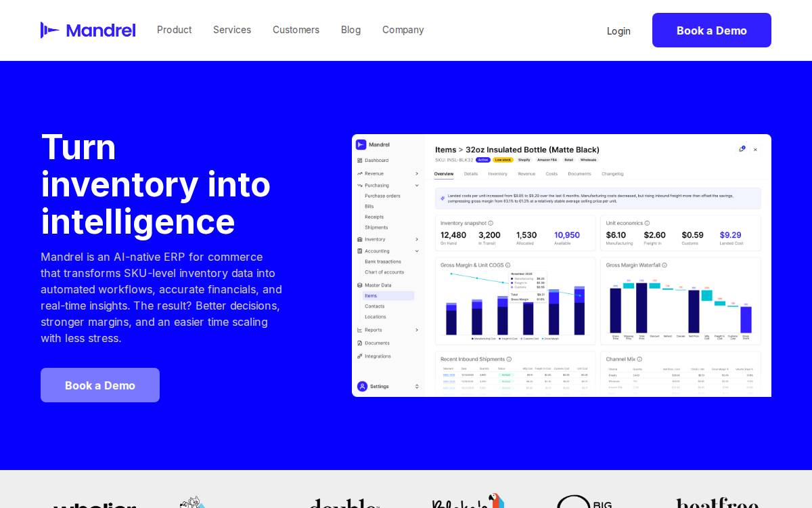Open the Settings up-down chevron

click(417, 386)
